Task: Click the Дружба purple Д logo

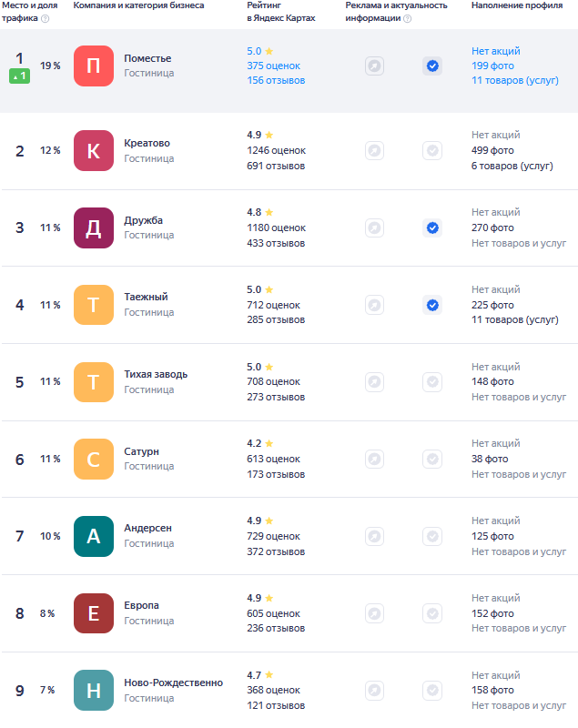Action: (x=94, y=227)
